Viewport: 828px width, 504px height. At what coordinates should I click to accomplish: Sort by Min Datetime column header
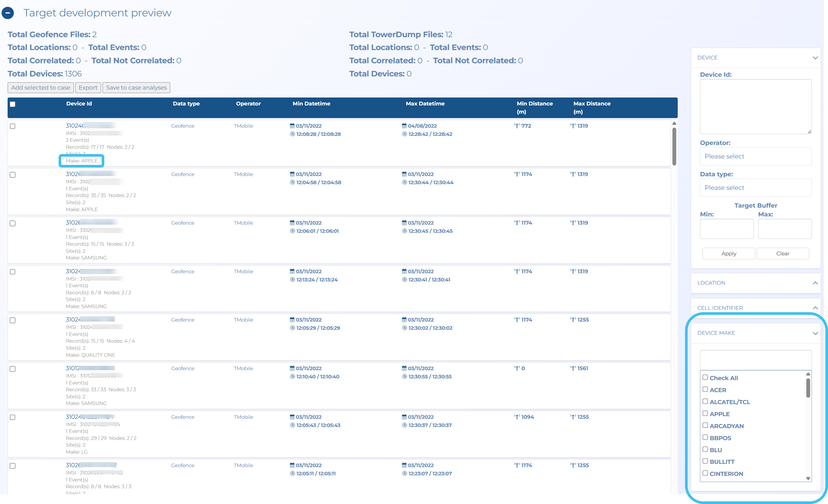point(311,104)
